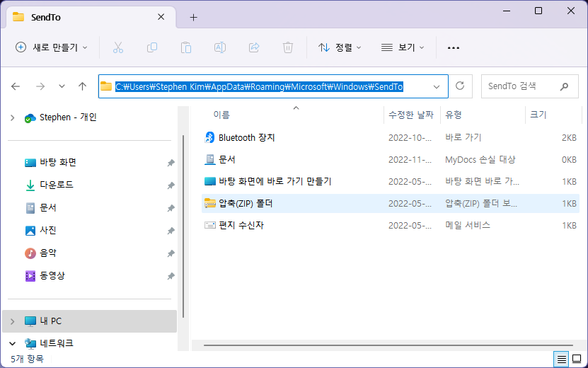
Task: Click the 바로 가기 type cell
Action: pos(463,138)
